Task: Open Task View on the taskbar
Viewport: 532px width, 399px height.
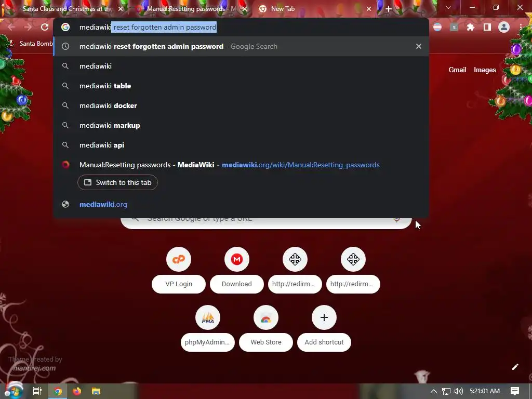Action: [37, 391]
